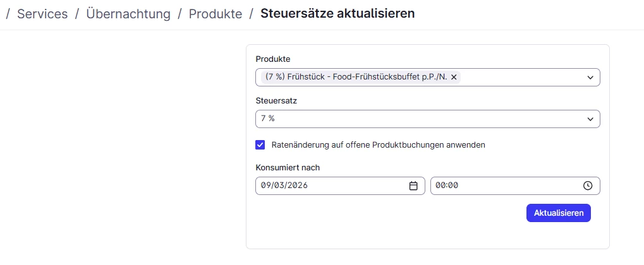Expand the Produkte dropdown chevron

click(590, 78)
